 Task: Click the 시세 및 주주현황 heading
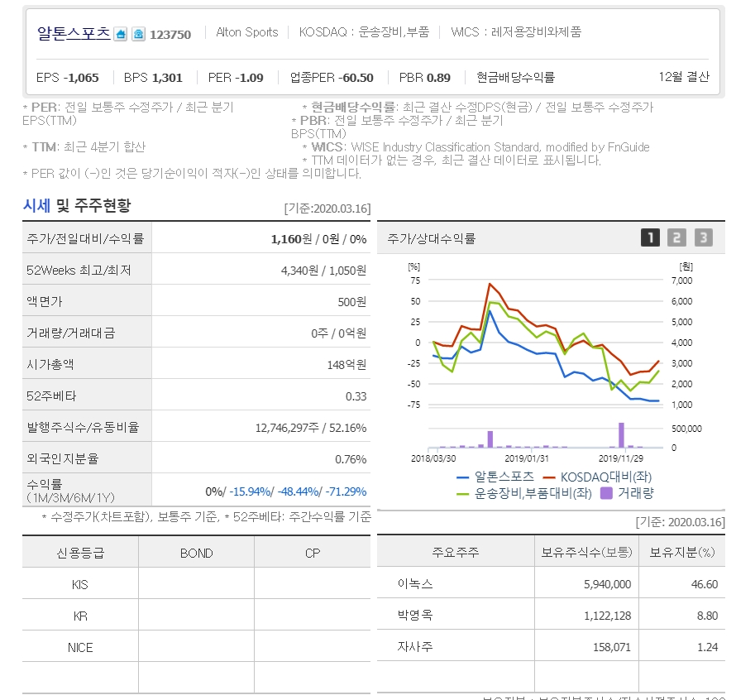(77, 205)
